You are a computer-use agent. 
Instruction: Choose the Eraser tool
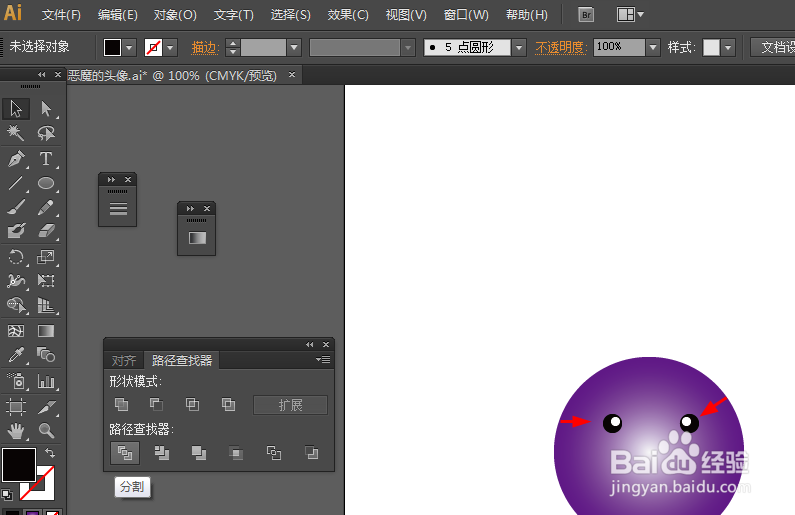click(x=46, y=231)
